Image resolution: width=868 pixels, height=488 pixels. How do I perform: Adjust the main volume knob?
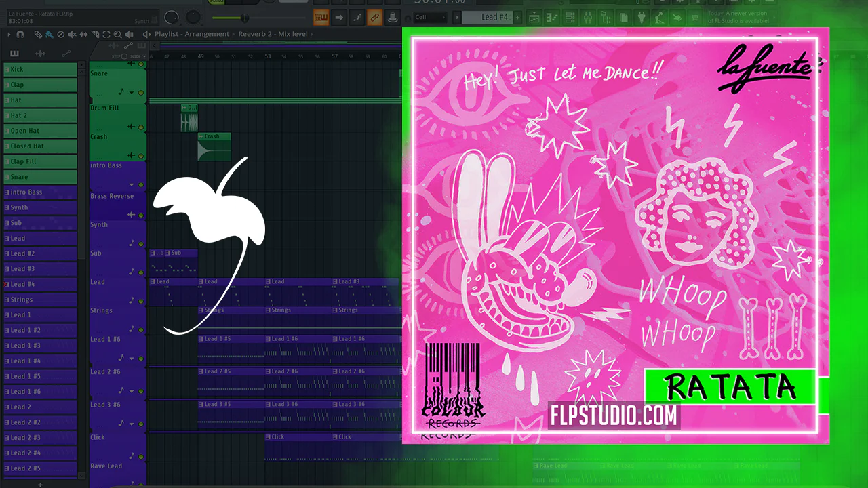tap(172, 18)
